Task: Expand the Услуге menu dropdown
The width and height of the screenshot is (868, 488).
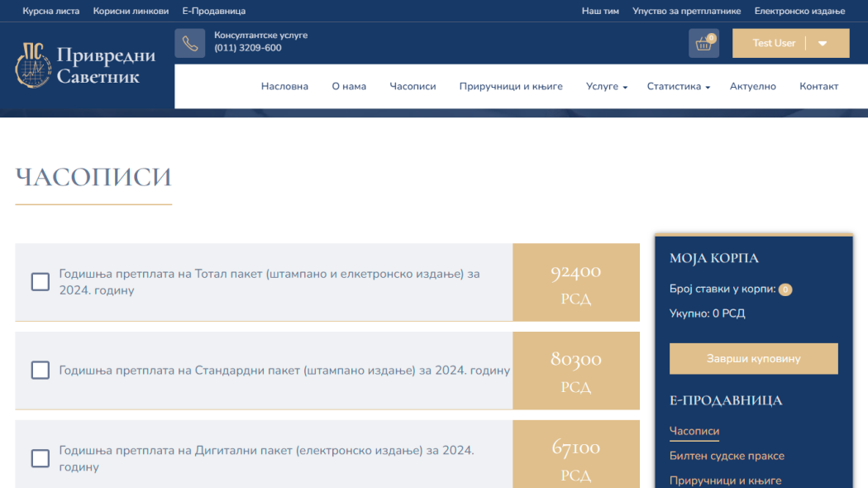Action: click(x=607, y=87)
